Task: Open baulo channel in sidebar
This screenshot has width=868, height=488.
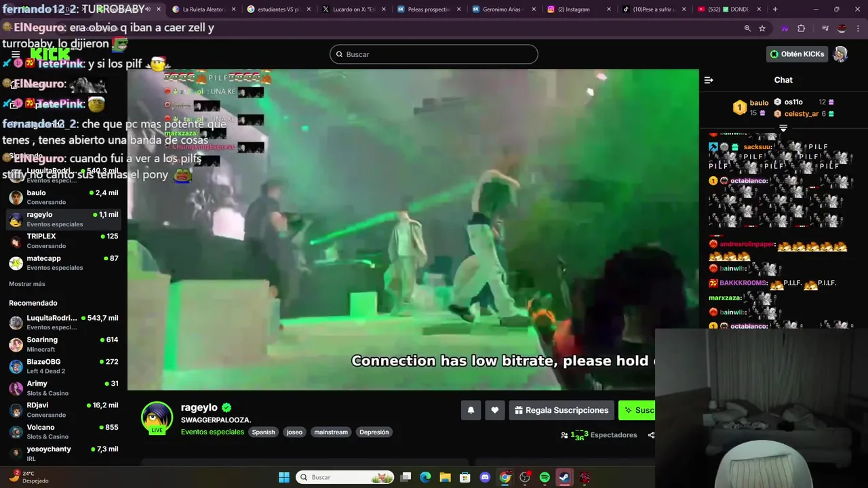Action: pyautogui.click(x=64, y=197)
